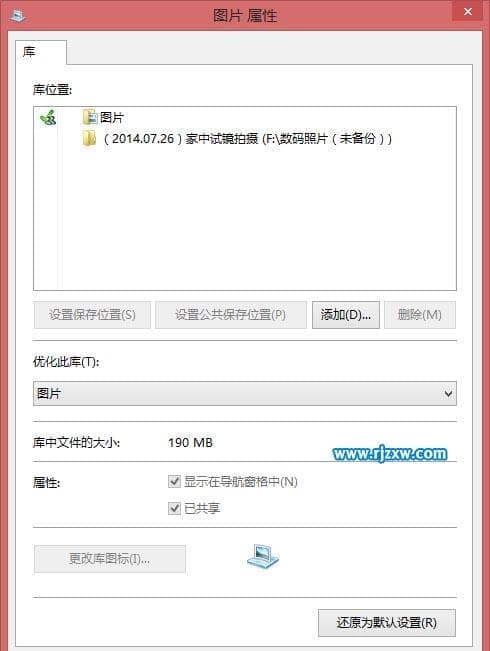Click the 图片 combo box field

[x=245, y=393]
